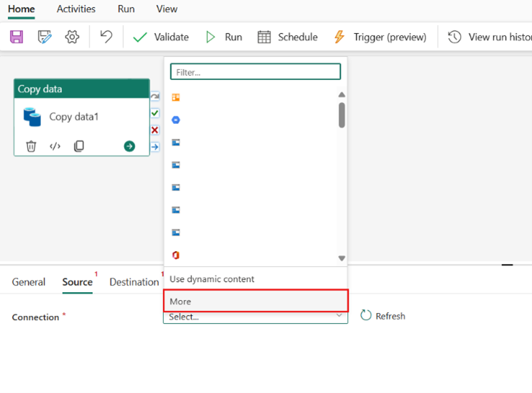Switch to the Activities ribbon tab
The height and width of the screenshot is (393, 532).
pyautogui.click(x=76, y=9)
